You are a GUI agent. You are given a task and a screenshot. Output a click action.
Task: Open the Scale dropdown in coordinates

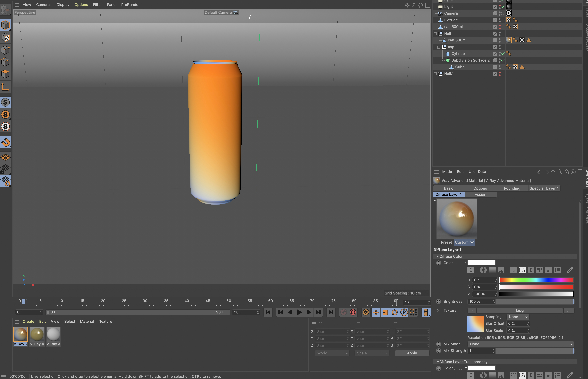click(372, 353)
